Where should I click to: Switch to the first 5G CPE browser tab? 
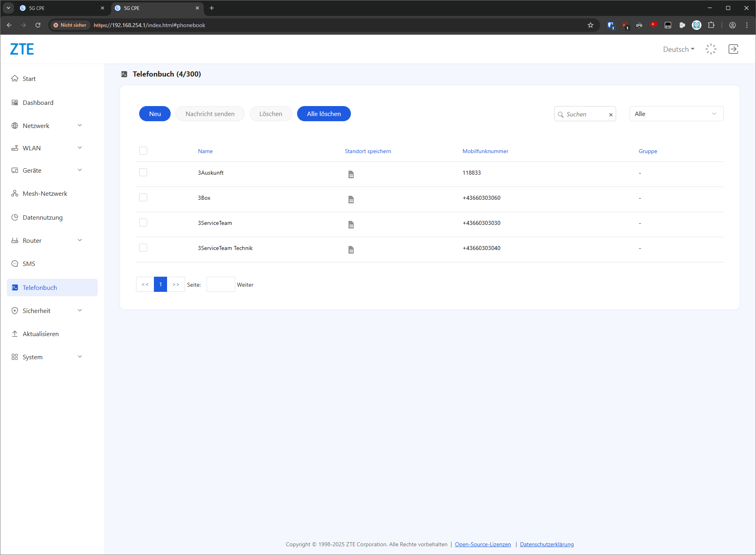(x=62, y=8)
